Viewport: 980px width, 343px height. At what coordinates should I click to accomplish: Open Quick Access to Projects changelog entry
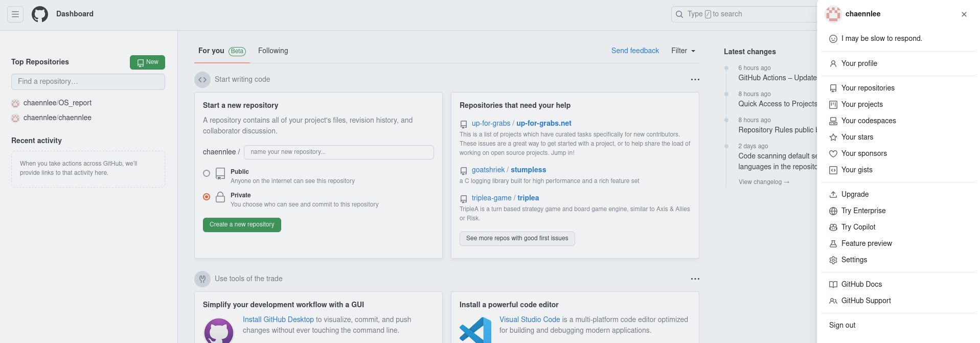pyautogui.click(x=778, y=104)
